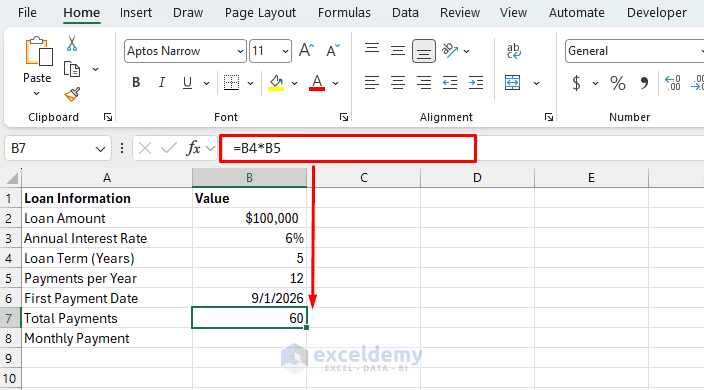Switch to the Page Layout tab
The width and height of the screenshot is (704, 390).
(x=260, y=13)
